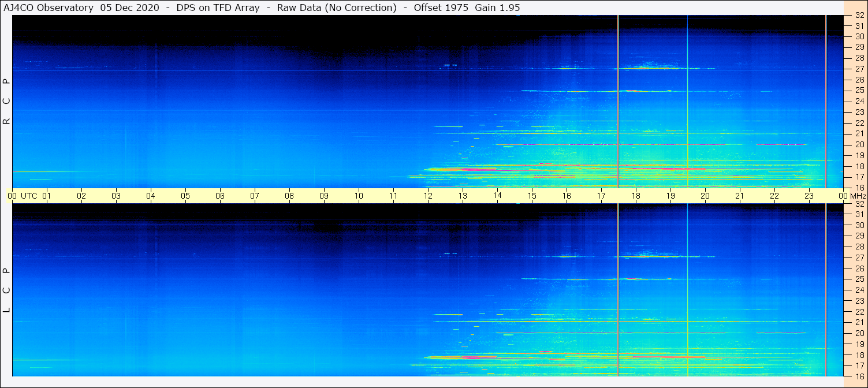
Task: Click the 01 hour label on time axis
Action: coord(47,196)
